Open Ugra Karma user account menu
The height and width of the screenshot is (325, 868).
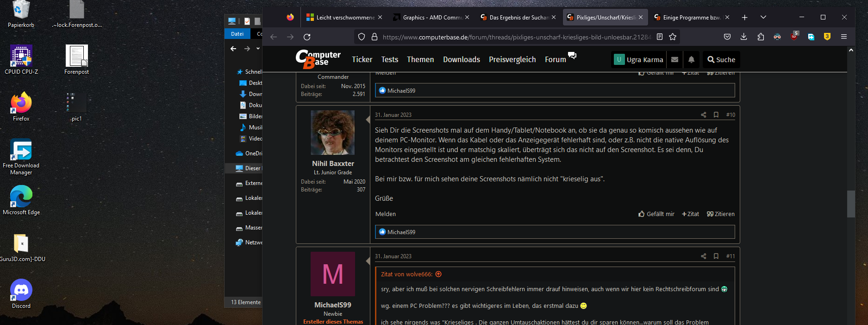(x=638, y=59)
